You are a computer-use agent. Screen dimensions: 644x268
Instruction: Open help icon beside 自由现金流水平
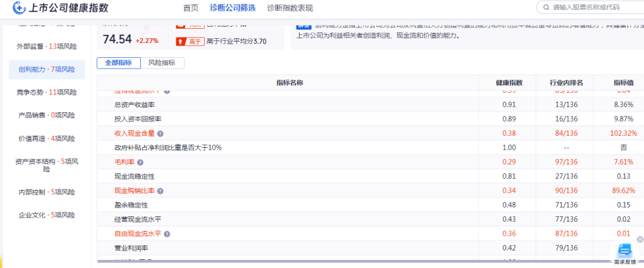point(167,234)
